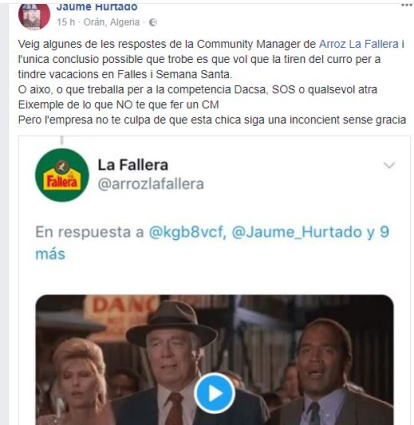Open the Arroz La Fallera page link

[x=359, y=44]
